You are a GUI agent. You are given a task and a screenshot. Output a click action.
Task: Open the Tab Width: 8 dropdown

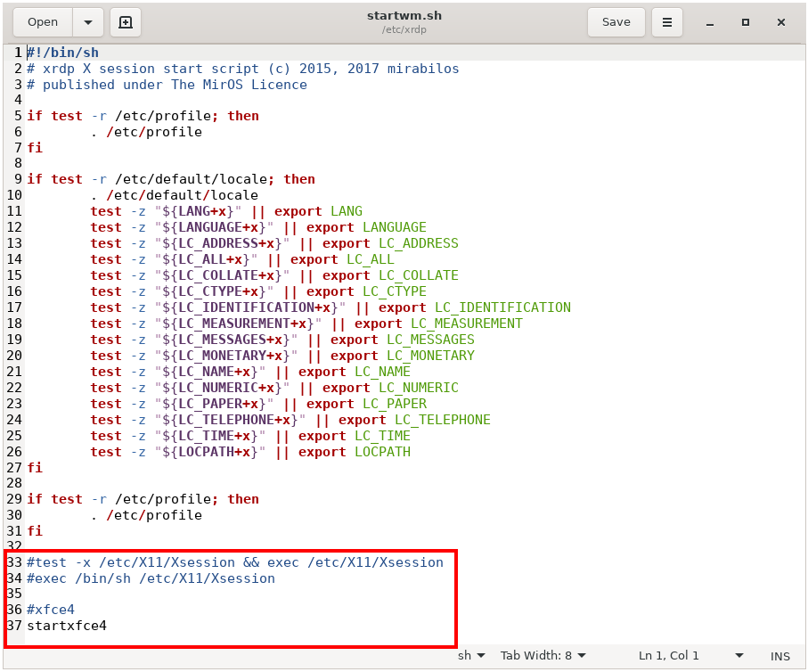pos(543,655)
